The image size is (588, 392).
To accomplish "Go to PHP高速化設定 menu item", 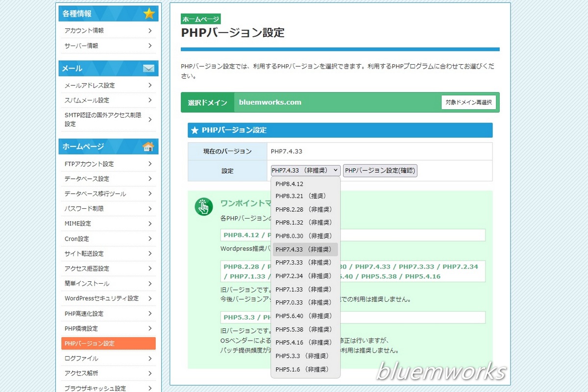I will (x=84, y=314).
